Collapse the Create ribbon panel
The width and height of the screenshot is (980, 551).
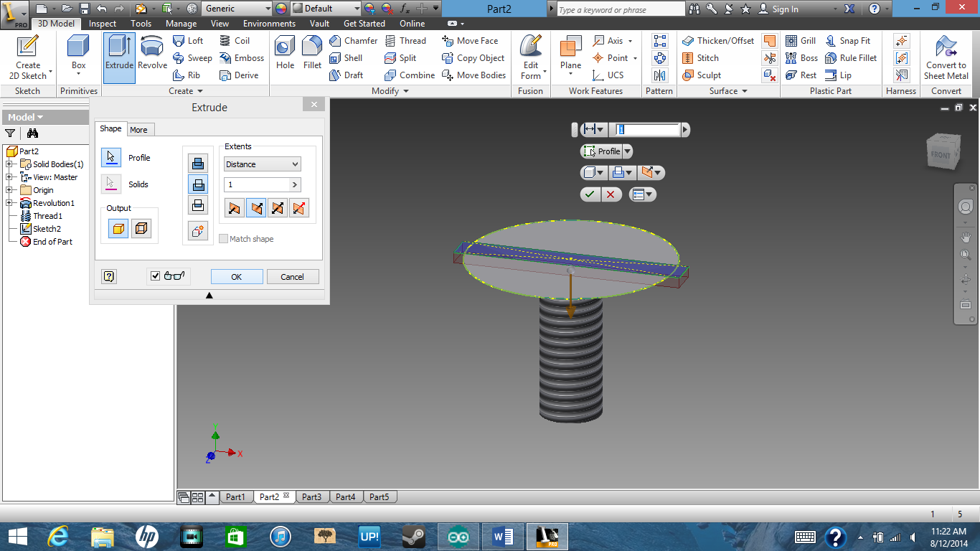pyautogui.click(x=201, y=90)
